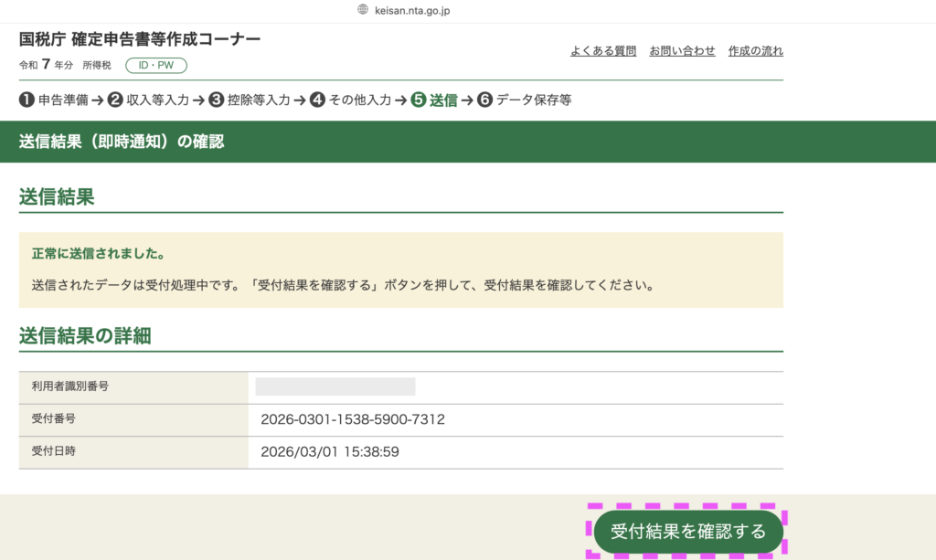936x560 pixels.
Task: Click the 受付日時 value 2026/03/01 15:38:59
Action: pyautogui.click(x=330, y=451)
